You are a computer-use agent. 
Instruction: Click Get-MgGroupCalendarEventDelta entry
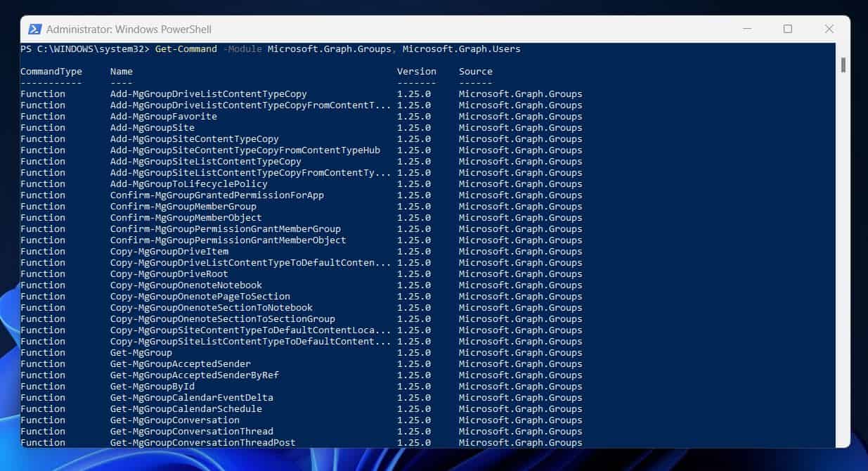pyautogui.click(x=192, y=398)
